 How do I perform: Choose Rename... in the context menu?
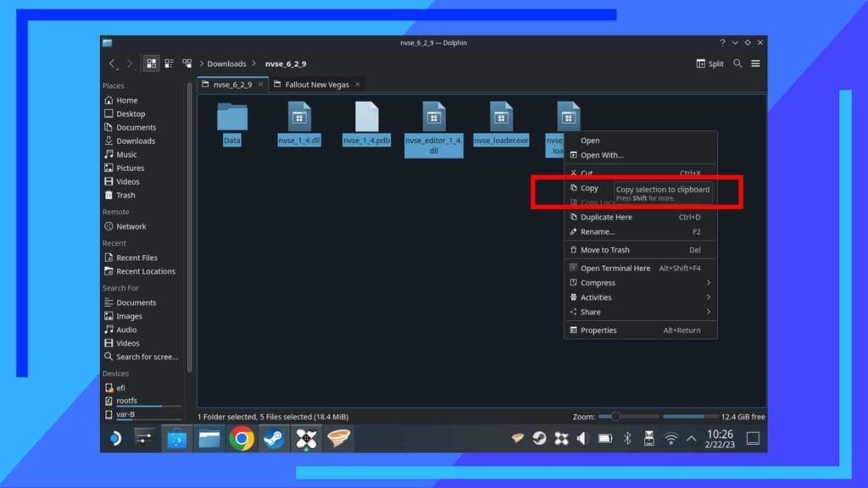coord(641,232)
